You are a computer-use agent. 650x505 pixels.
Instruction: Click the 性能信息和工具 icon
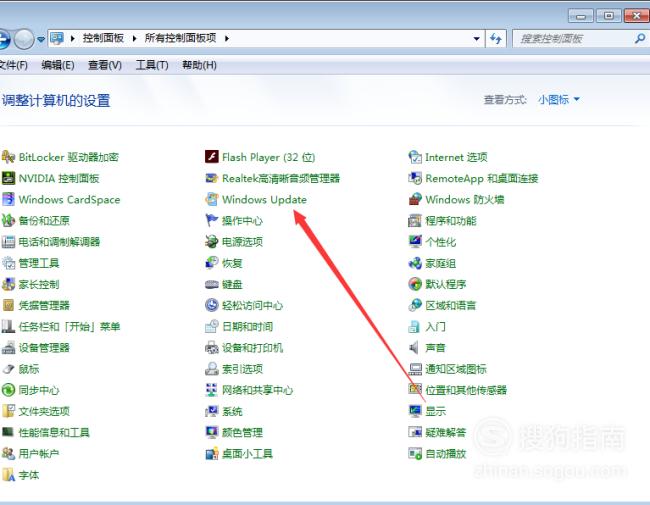(x=8, y=432)
